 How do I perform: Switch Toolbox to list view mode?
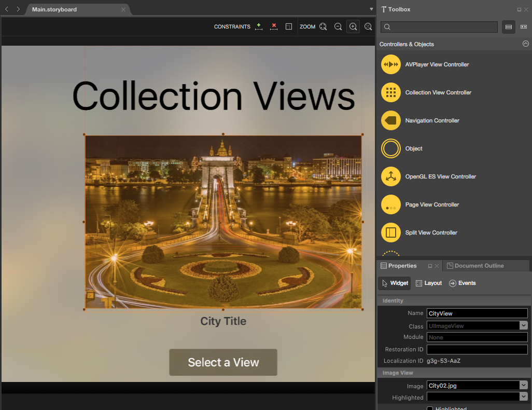coord(509,27)
